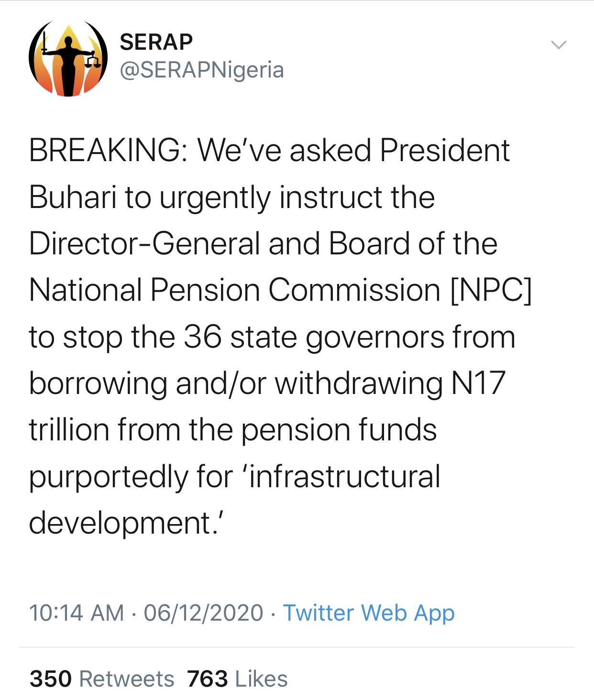Click "infrastructural" in the tweet text
Screen dimensions: 594x700
tap(344, 477)
